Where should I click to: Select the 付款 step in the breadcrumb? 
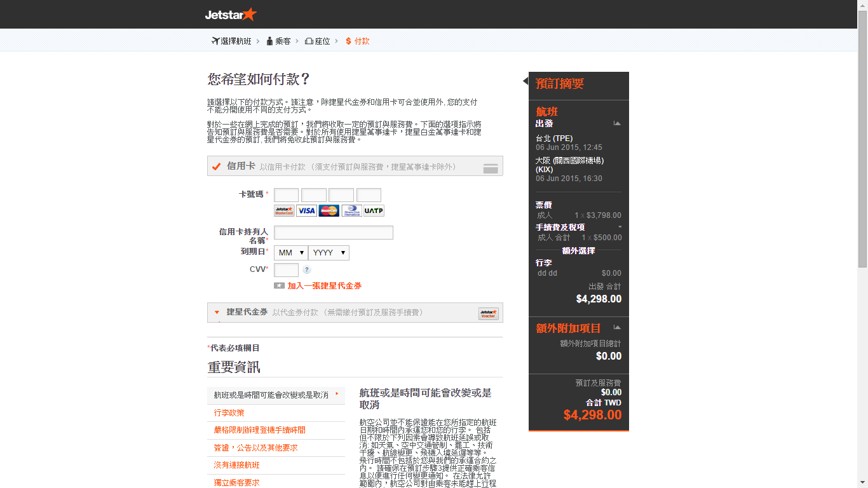(357, 41)
